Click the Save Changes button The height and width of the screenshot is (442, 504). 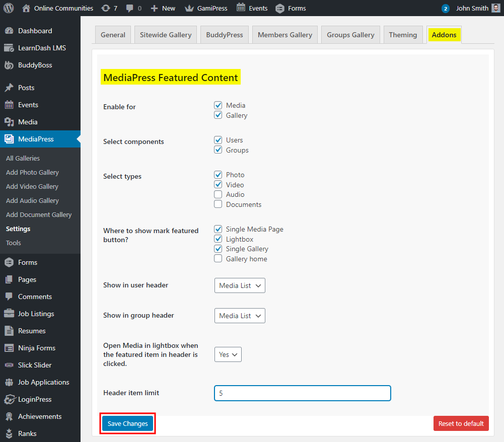[127, 423]
